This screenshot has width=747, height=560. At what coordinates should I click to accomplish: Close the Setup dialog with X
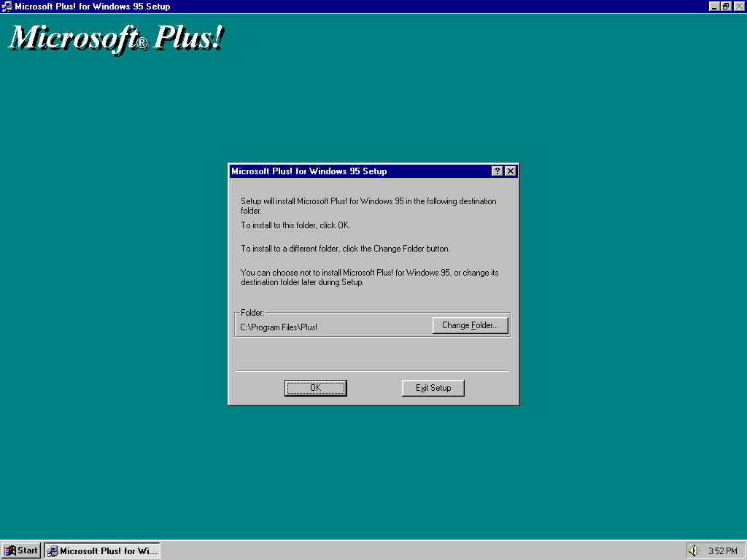click(x=510, y=171)
